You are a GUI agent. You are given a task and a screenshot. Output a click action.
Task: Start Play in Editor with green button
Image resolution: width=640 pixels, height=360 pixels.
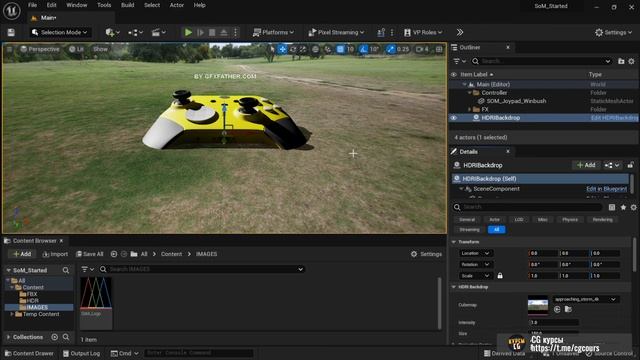coord(188,32)
